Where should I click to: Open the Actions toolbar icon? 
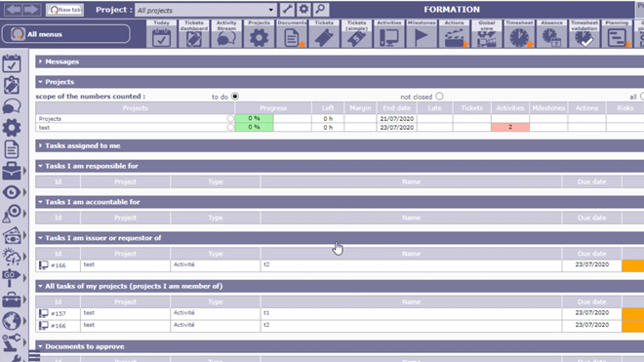455,34
